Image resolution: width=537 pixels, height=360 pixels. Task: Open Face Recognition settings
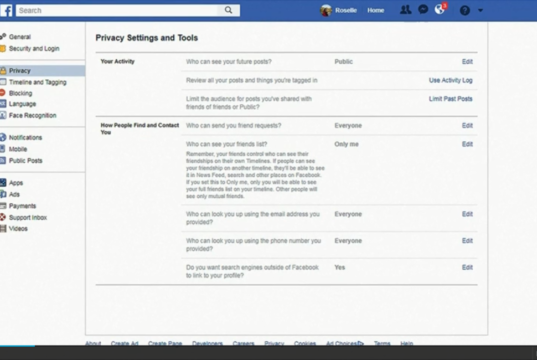[33, 115]
